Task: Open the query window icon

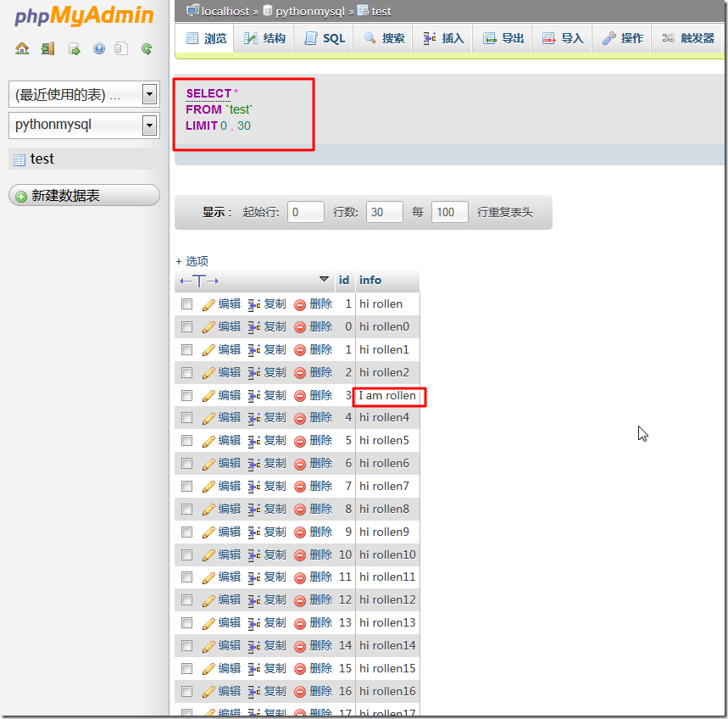Action: [75, 48]
